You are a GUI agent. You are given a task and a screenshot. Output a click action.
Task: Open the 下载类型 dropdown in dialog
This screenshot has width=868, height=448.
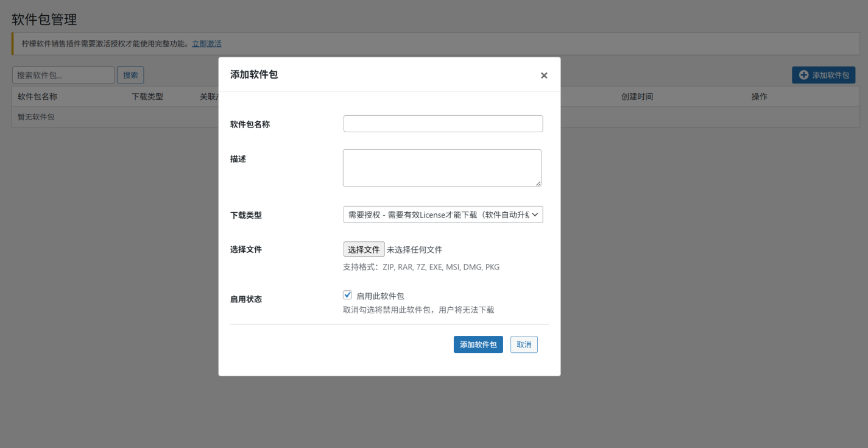(x=443, y=215)
